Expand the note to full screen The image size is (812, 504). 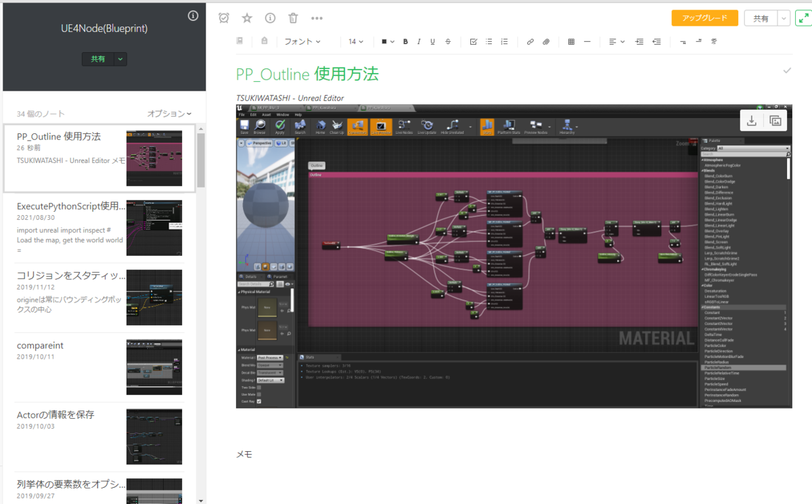803,18
